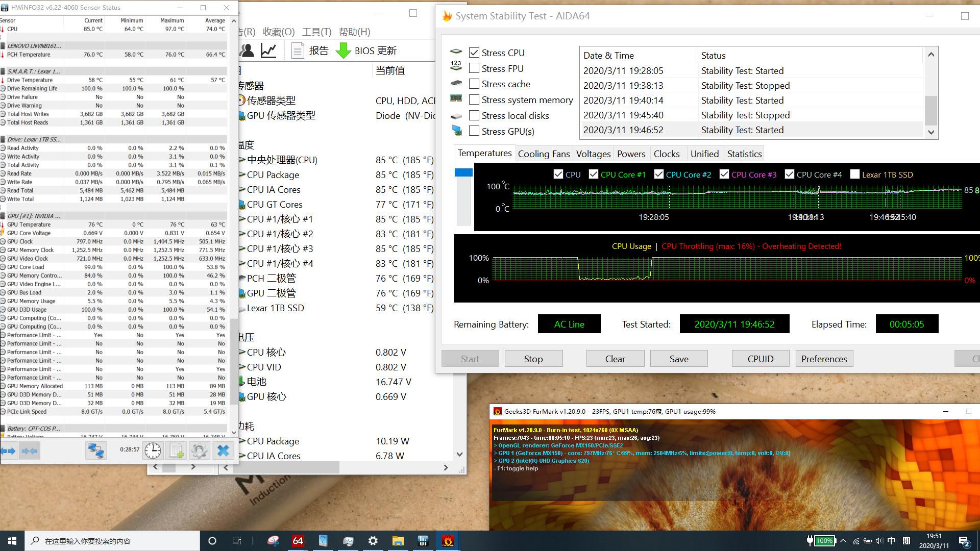Open HWiNFO sensor settings gear

coord(199,451)
